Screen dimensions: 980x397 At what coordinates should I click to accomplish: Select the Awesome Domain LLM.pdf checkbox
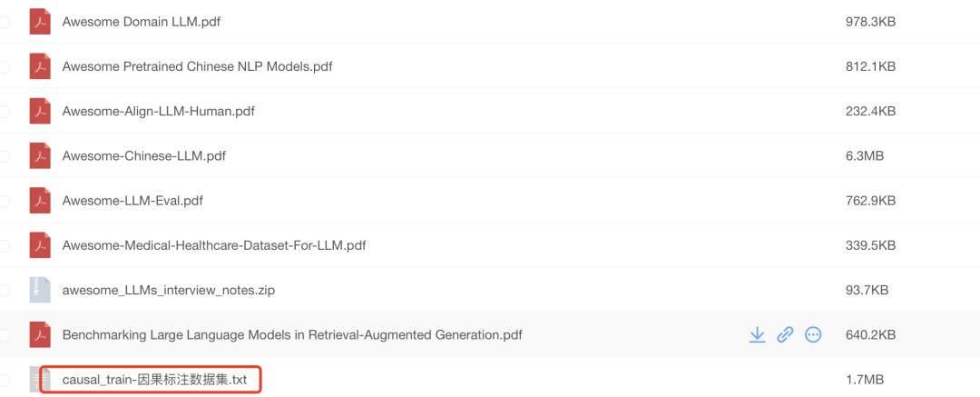click(4, 22)
